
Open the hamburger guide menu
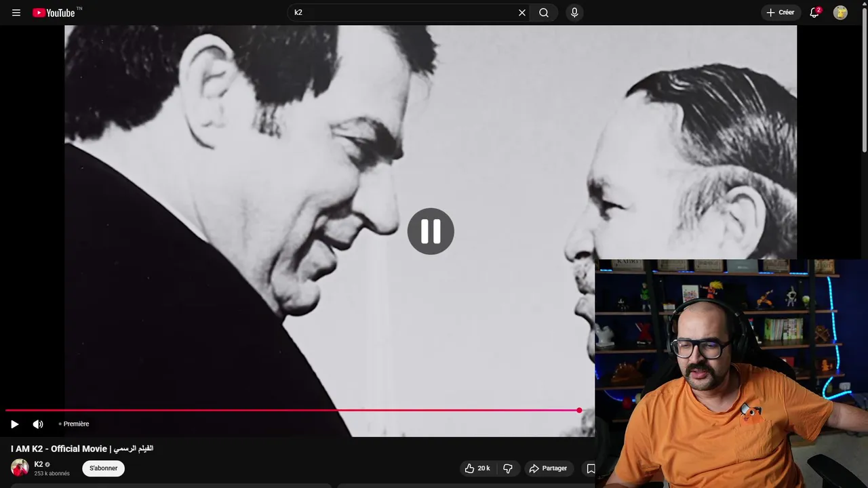(x=16, y=13)
